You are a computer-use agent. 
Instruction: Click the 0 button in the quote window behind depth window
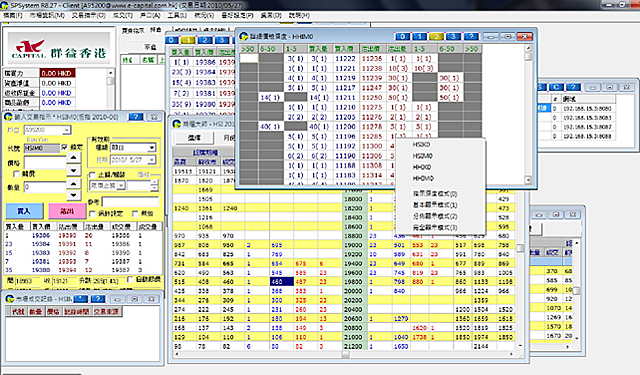[x=171, y=40]
